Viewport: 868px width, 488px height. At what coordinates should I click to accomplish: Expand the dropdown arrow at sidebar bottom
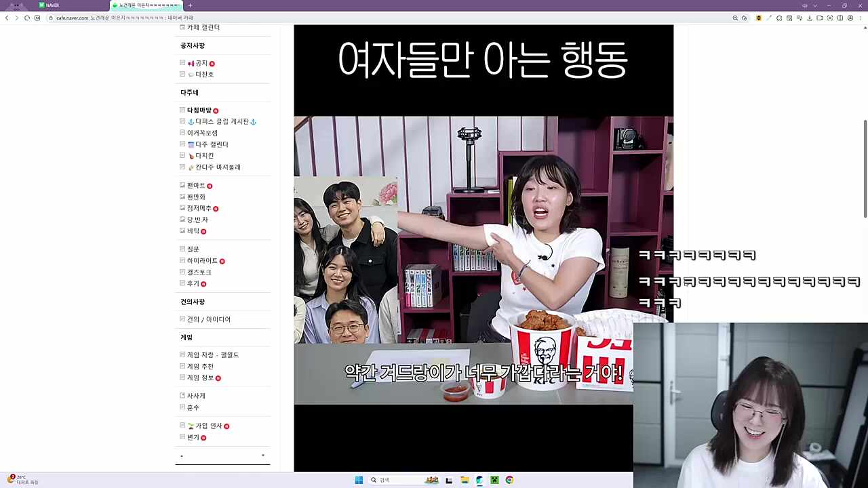point(263,455)
